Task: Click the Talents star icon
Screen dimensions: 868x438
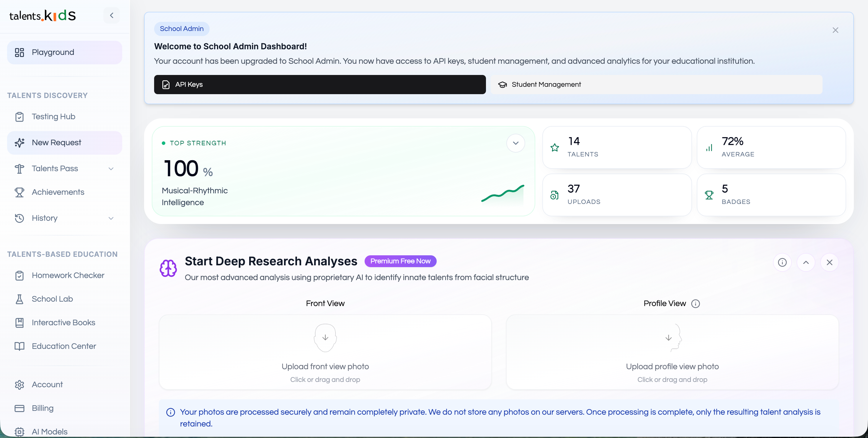Action: tap(555, 147)
